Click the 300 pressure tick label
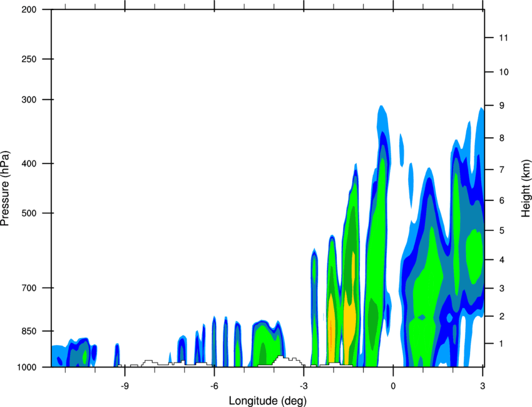 (29, 100)
